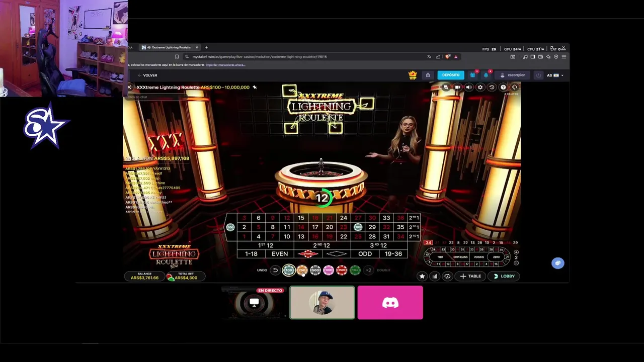This screenshot has width=644, height=362.
Task: Click the browser address bar URL
Action: [260, 57]
